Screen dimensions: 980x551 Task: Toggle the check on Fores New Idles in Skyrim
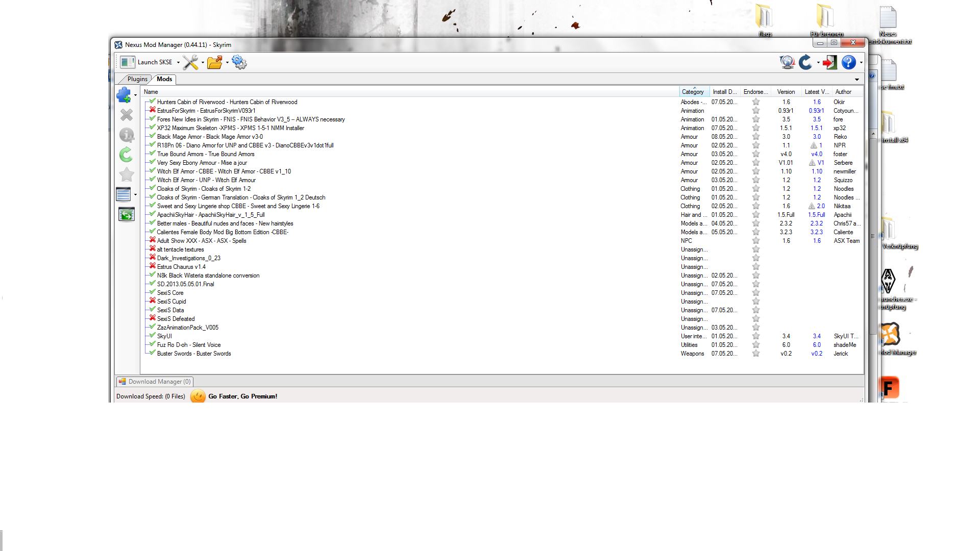[153, 119]
